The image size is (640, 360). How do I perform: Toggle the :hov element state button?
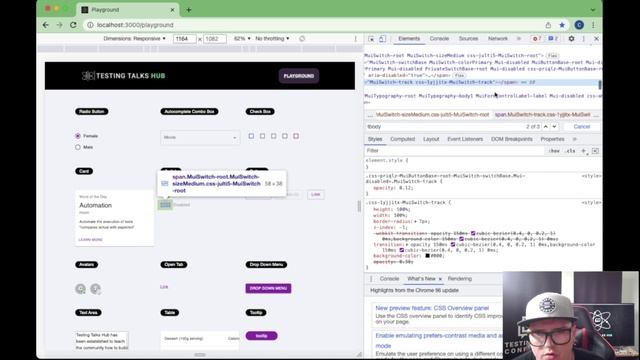(554, 151)
